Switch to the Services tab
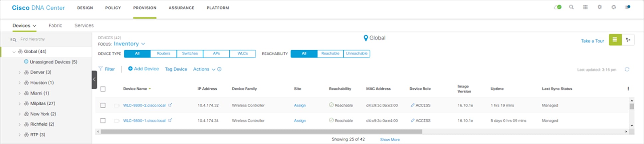Screen dimensions: 644x144 [84, 26]
